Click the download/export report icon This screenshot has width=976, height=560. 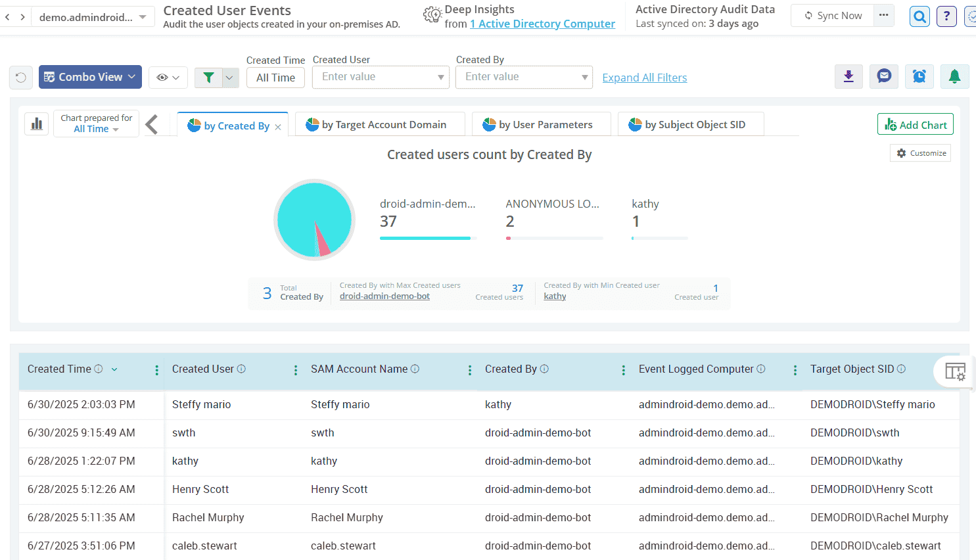[x=848, y=77]
